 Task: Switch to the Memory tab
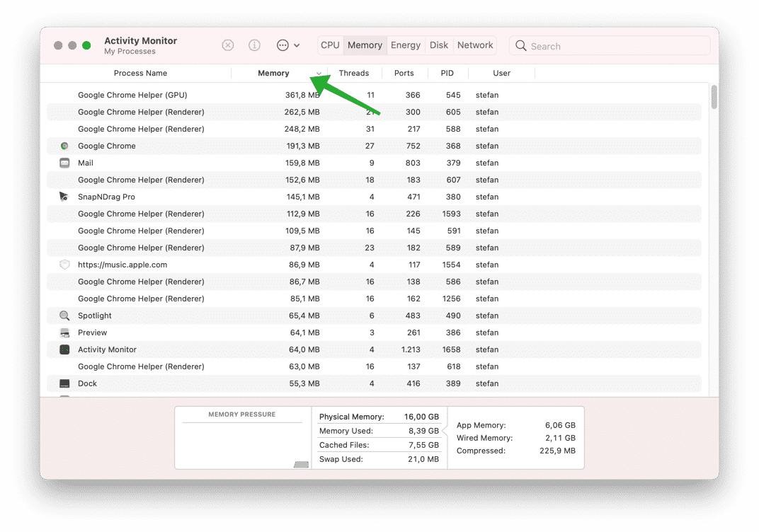(365, 45)
